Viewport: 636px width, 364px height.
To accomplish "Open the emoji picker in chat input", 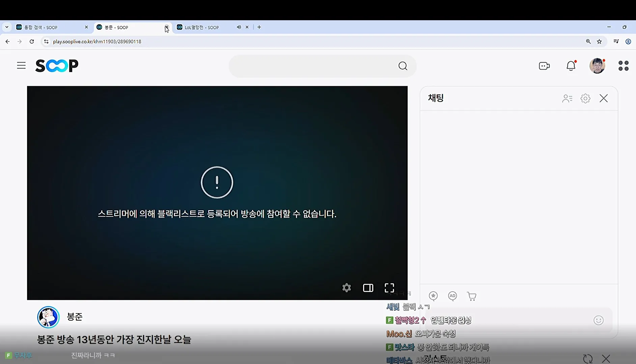I will pos(598,320).
